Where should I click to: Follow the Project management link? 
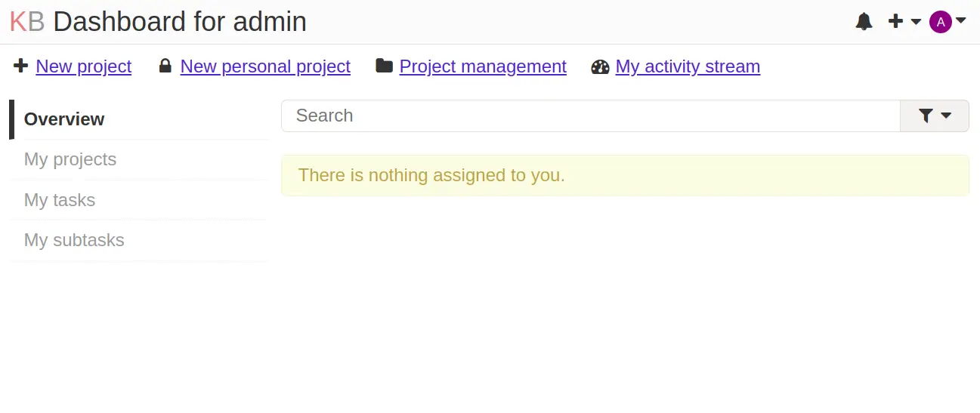[483, 66]
